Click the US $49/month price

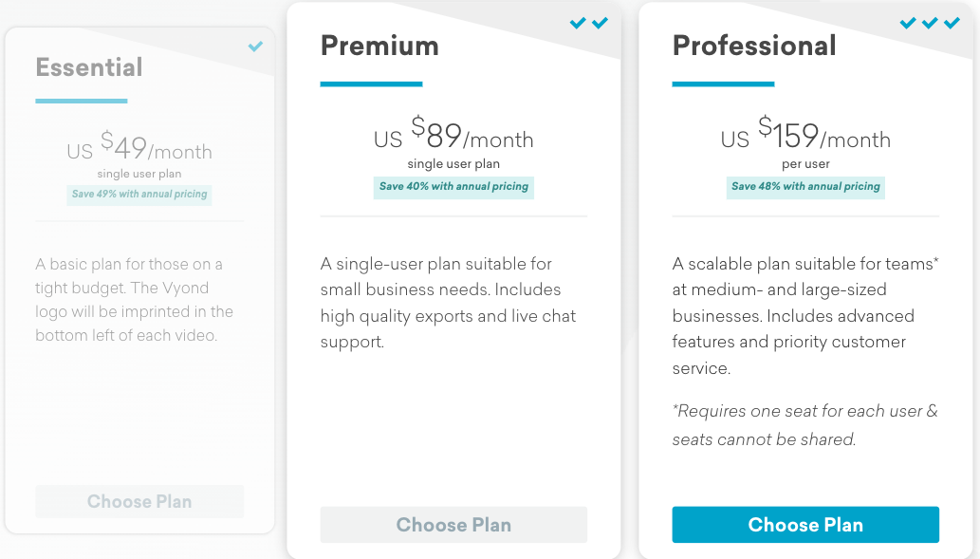139,146
